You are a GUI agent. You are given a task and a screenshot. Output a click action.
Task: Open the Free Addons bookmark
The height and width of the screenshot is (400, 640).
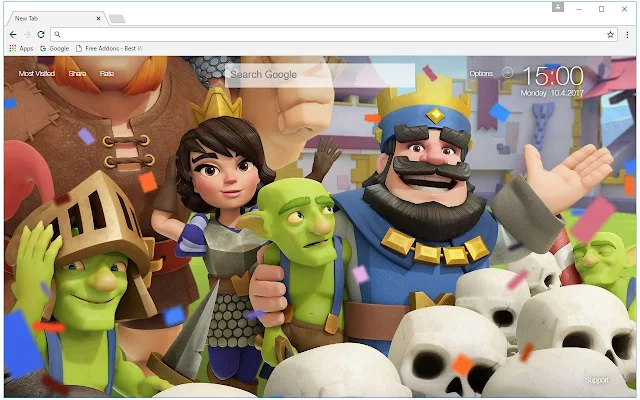click(109, 48)
